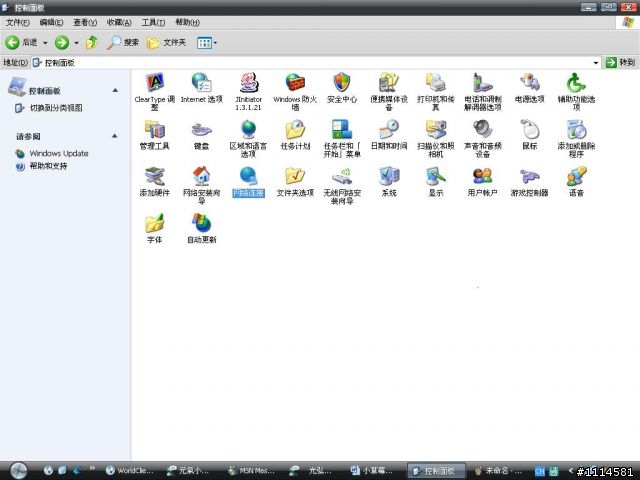The image size is (640, 480).
Task: Expand the back button history dropdown
Action: point(45,42)
